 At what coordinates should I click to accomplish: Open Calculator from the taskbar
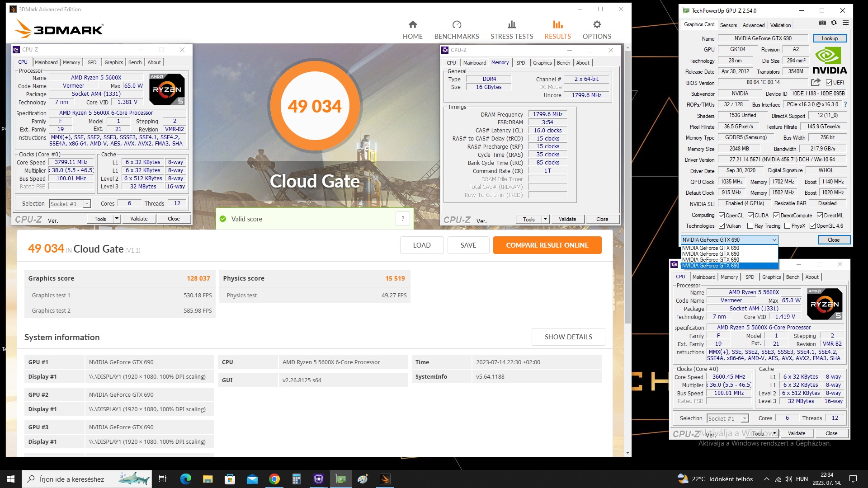[296, 479]
